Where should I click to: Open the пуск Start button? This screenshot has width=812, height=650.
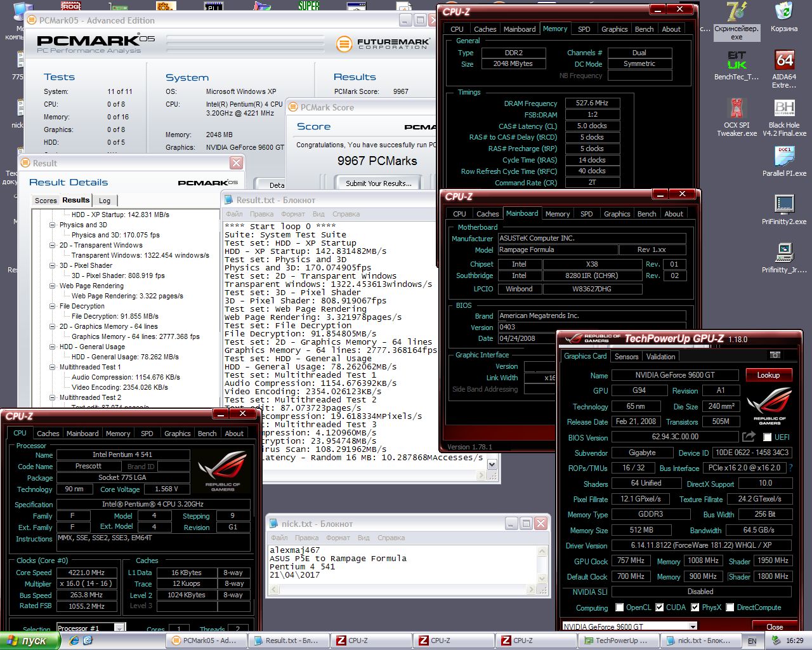pyautogui.click(x=30, y=640)
